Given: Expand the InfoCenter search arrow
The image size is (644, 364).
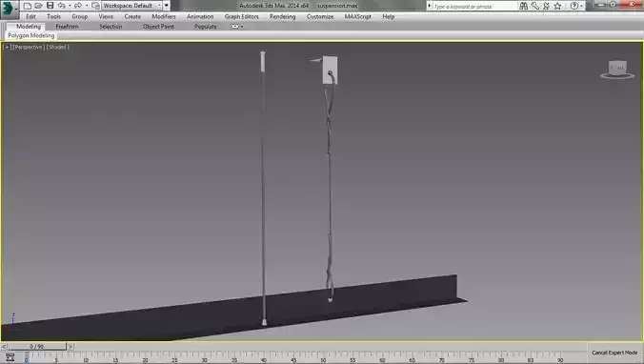Looking at the screenshot, I should [430, 6].
